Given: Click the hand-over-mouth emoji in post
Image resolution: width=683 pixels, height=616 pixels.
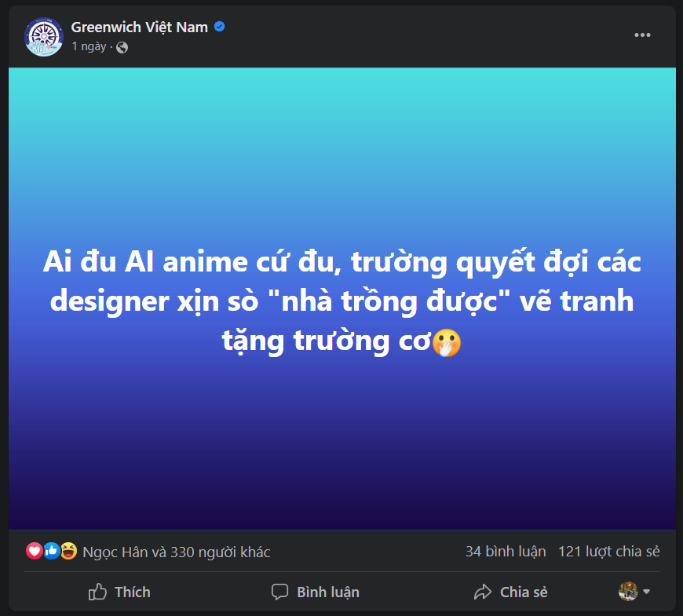Looking at the screenshot, I should pyautogui.click(x=447, y=343).
